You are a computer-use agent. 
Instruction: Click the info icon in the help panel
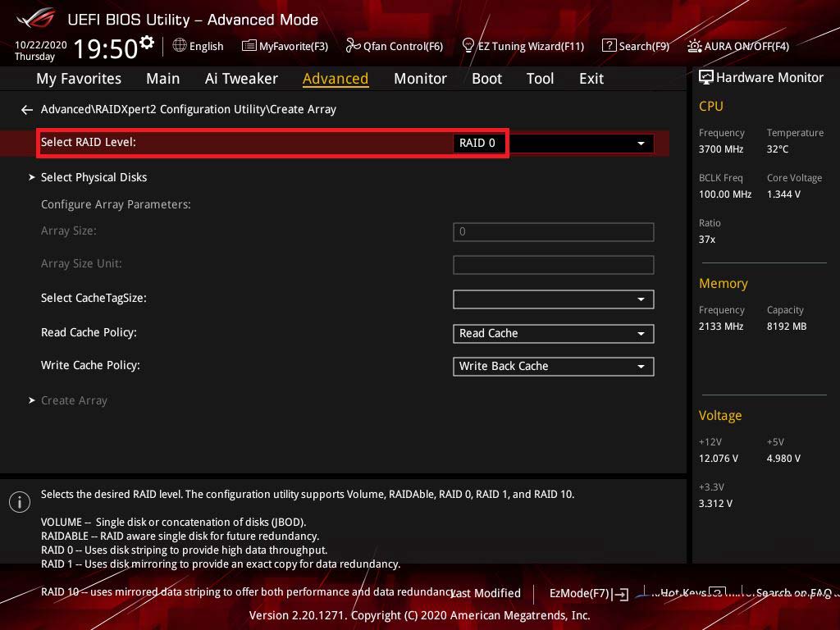19,502
